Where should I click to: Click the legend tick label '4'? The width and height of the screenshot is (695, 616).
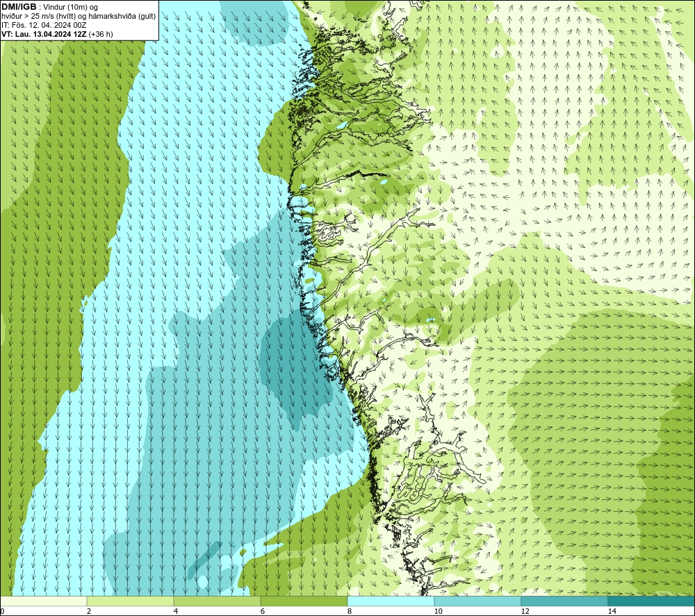pyautogui.click(x=176, y=612)
